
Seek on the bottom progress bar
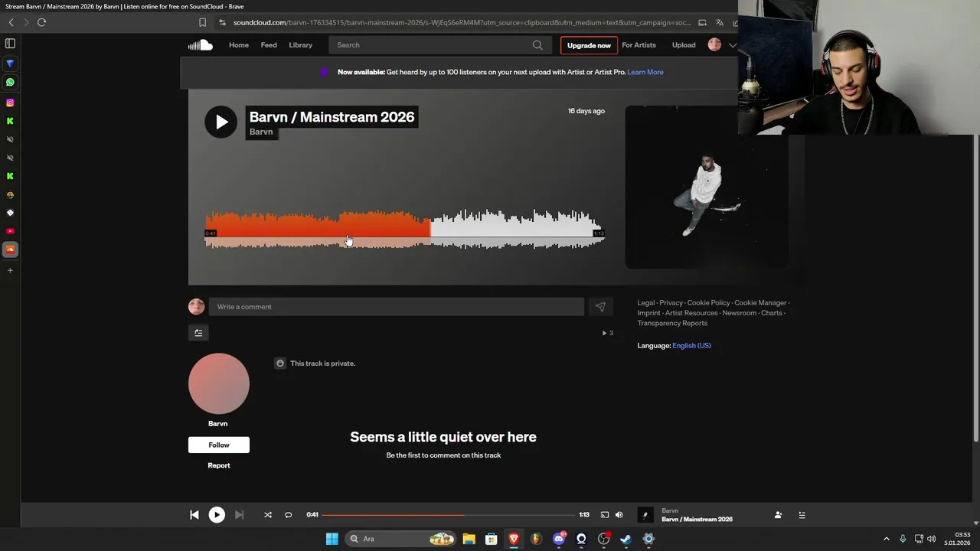tap(448, 515)
